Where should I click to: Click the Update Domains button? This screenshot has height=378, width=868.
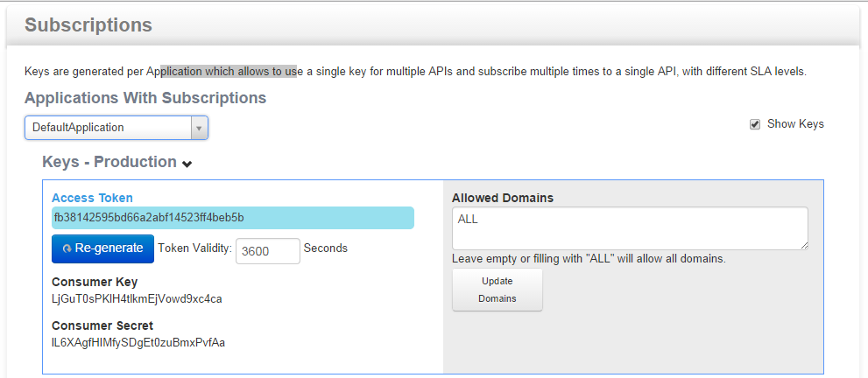tap(497, 290)
